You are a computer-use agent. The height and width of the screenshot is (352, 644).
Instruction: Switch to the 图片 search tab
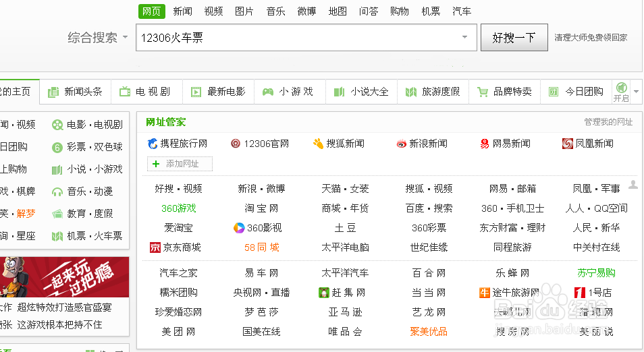(x=244, y=11)
